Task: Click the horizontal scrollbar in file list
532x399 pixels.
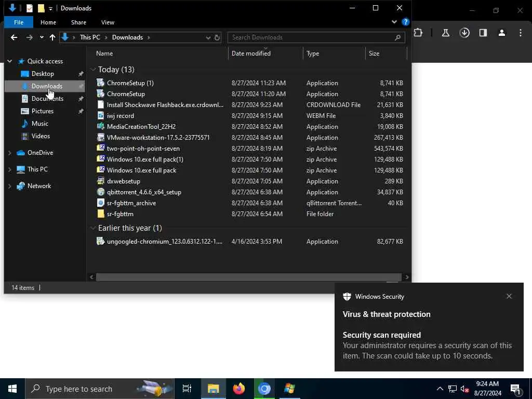Action: point(249,277)
